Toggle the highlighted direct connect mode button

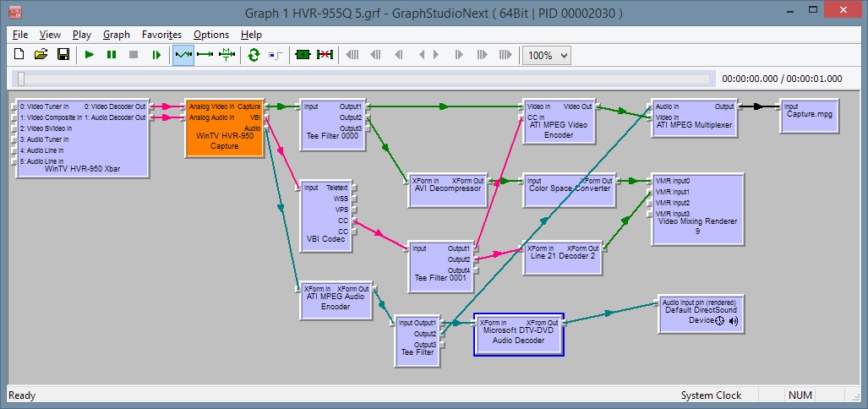point(183,55)
